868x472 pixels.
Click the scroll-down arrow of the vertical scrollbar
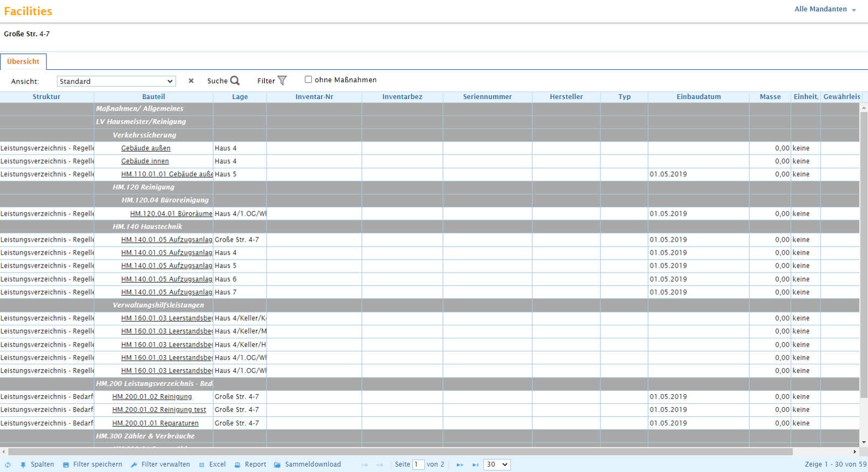tap(864, 442)
